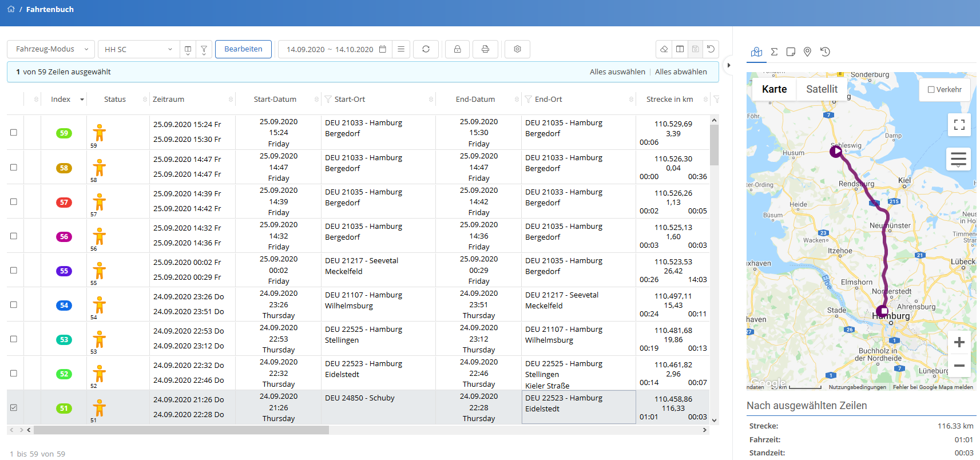Select the Karte map view
The width and height of the screenshot is (980, 460).
pos(774,89)
